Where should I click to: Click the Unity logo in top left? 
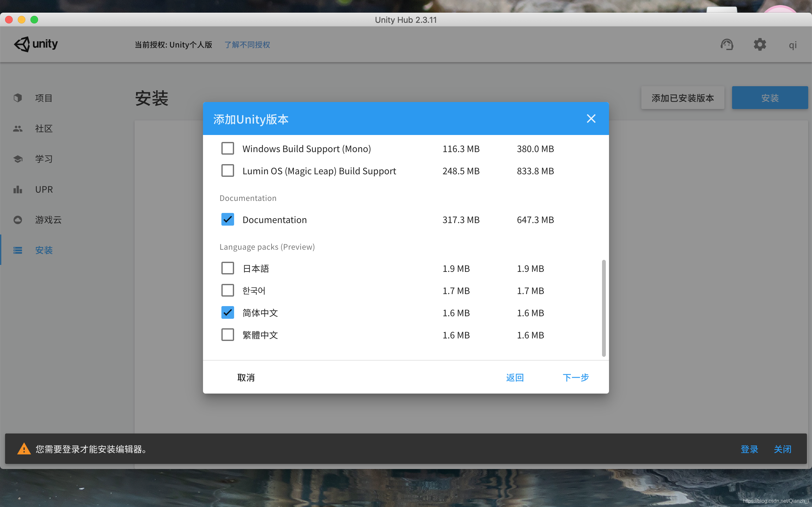pyautogui.click(x=36, y=44)
